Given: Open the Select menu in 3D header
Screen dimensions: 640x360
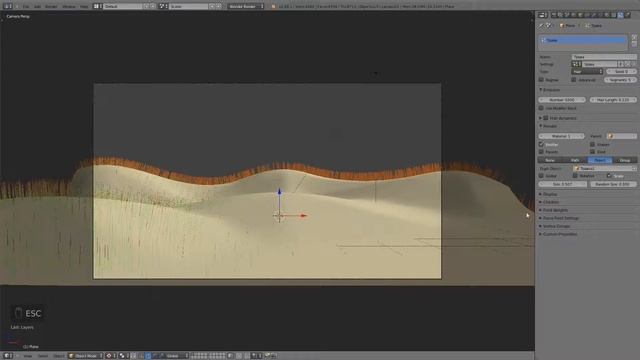Looking at the screenshot, I should click(x=43, y=356).
